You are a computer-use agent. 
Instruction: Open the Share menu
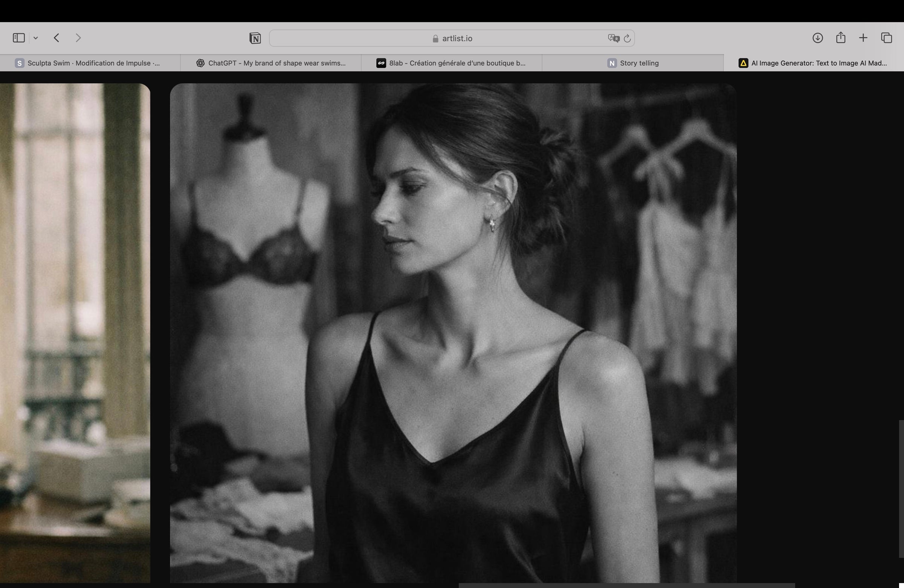click(841, 38)
